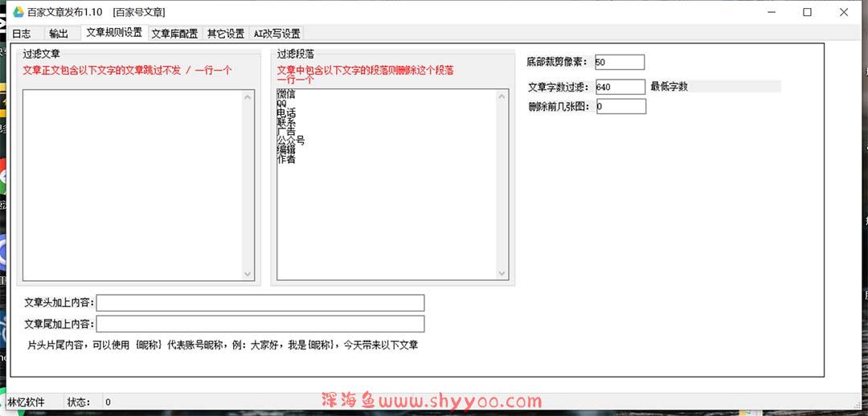Click the 作者 line in filter list
868x416 pixels.
[x=285, y=159]
